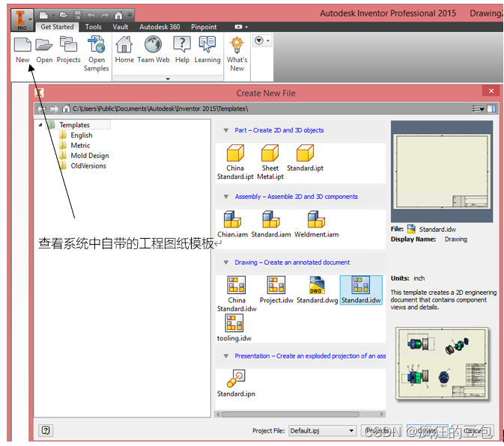Select the Metric folder in tree
The height and width of the screenshot is (446, 504).
75,145
